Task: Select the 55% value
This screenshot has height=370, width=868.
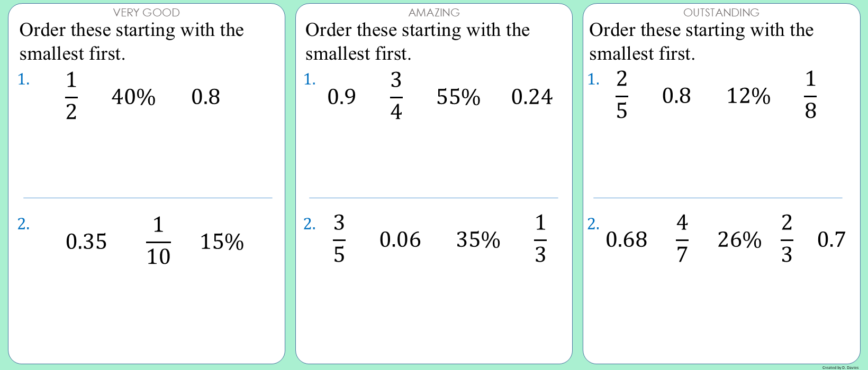Action: point(458,97)
